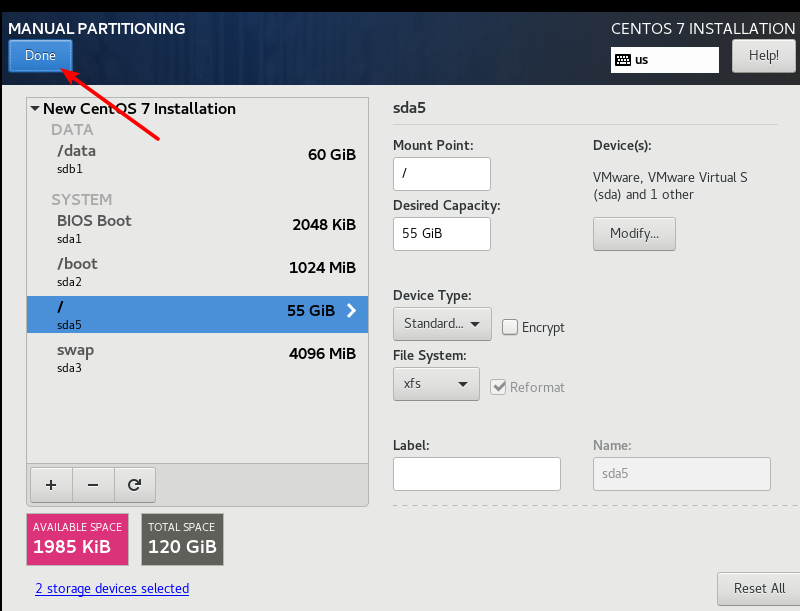Click the Help! button
This screenshot has height=611, width=800.
764,56
